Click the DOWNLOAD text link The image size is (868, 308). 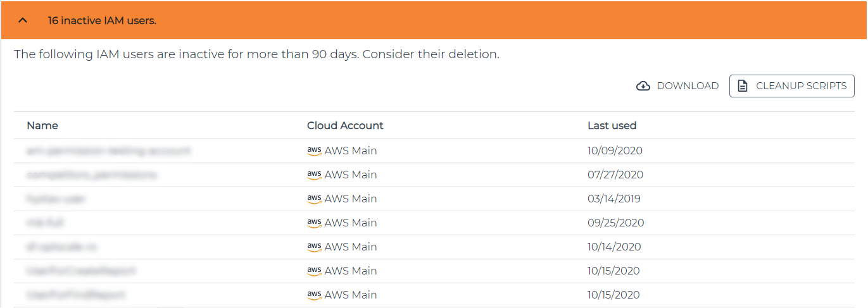click(x=688, y=86)
